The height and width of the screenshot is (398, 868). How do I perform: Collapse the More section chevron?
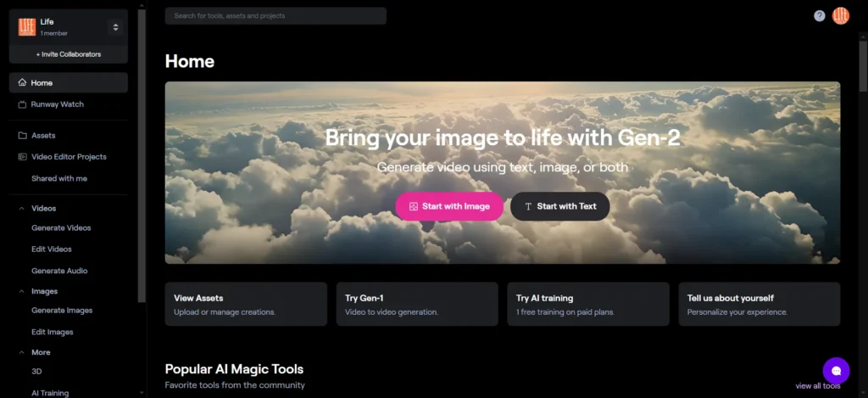tap(21, 352)
